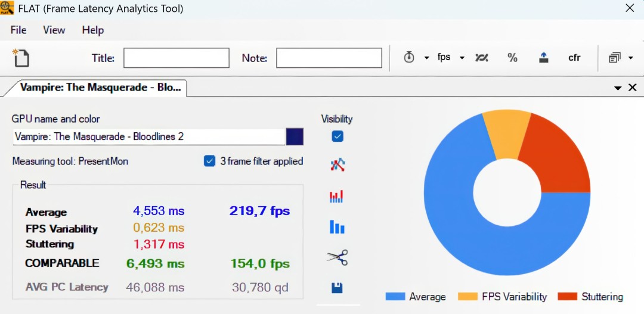Open the View menu
644x314 pixels.
(x=54, y=30)
